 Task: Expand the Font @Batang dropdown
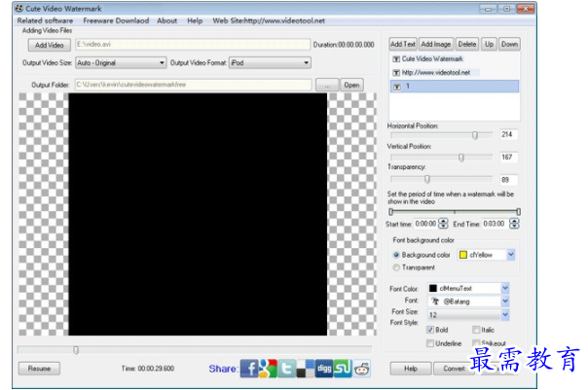[505, 301]
